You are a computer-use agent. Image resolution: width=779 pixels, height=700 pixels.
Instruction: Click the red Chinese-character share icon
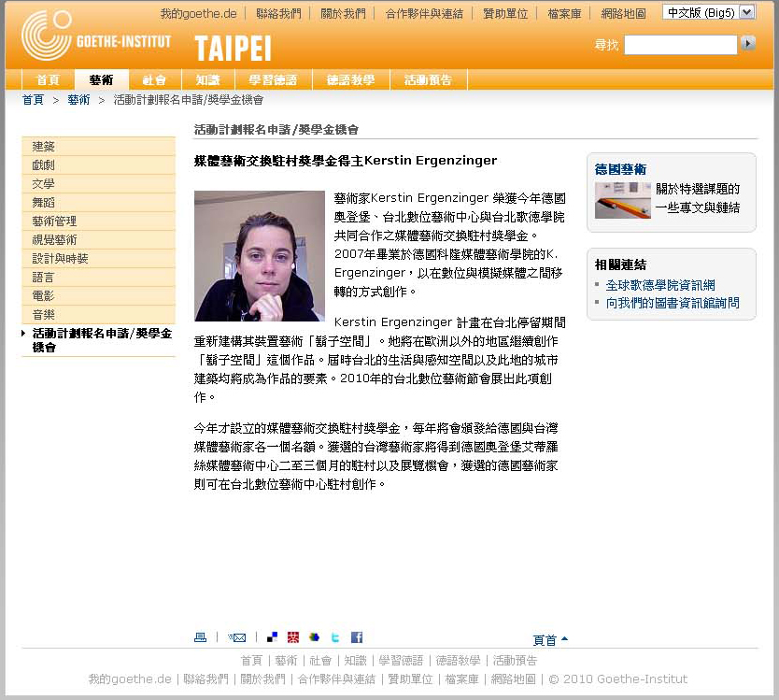pyautogui.click(x=293, y=637)
